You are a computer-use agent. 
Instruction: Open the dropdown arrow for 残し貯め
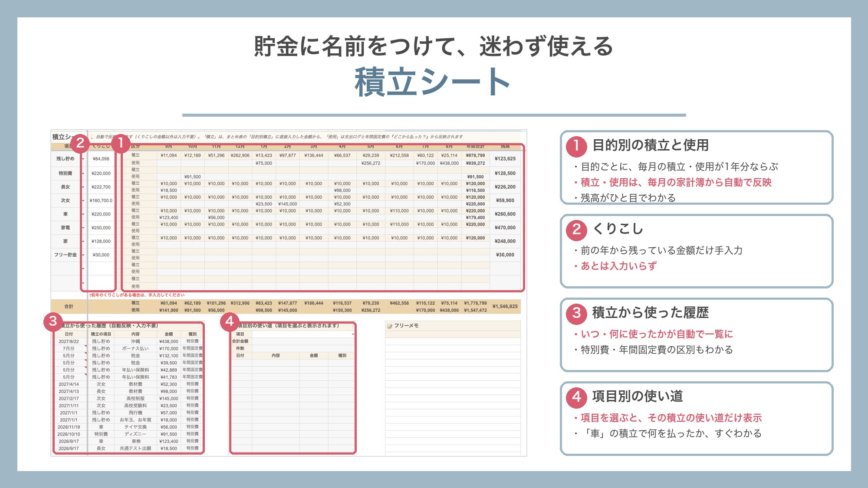coord(83,159)
